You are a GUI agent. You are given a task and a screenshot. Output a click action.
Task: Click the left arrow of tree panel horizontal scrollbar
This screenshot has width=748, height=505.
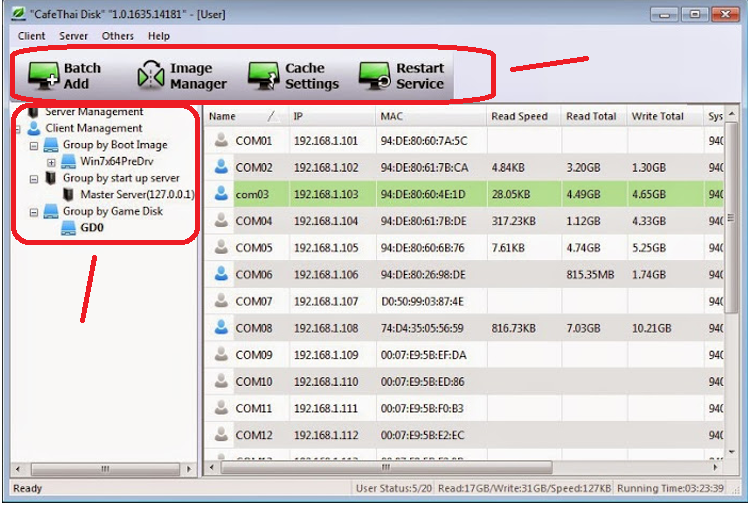pyautogui.click(x=18, y=469)
